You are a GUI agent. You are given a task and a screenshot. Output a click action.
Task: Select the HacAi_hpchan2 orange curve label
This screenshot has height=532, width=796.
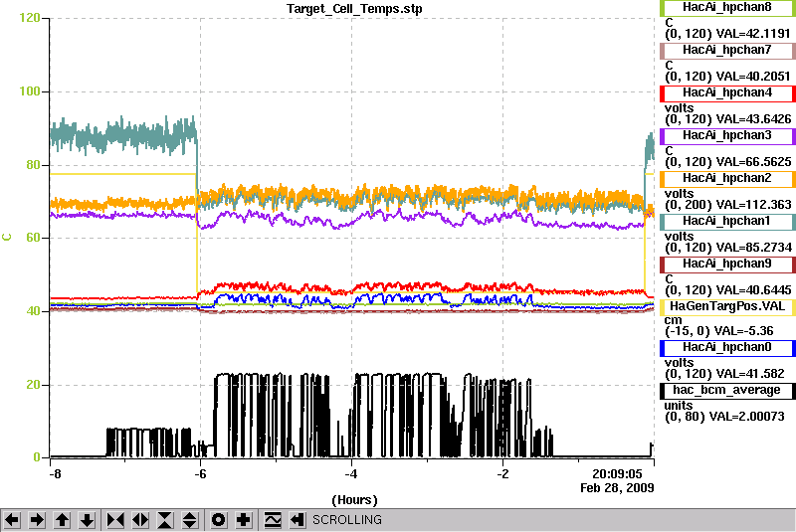727,179
